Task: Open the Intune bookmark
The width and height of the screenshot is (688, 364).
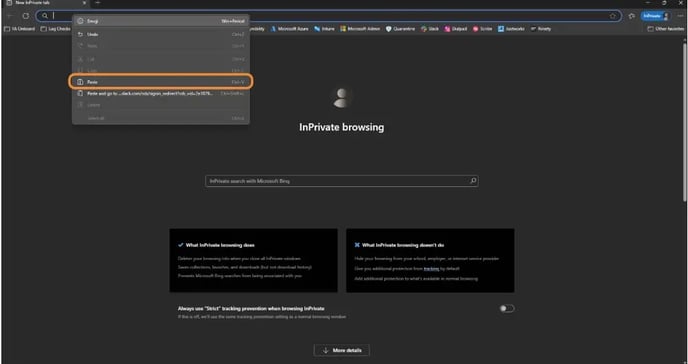Action: click(x=324, y=29)
